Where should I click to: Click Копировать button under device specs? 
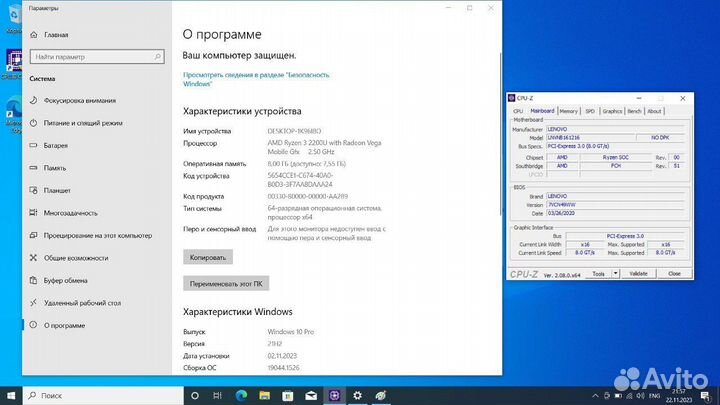tap(208, 258)
